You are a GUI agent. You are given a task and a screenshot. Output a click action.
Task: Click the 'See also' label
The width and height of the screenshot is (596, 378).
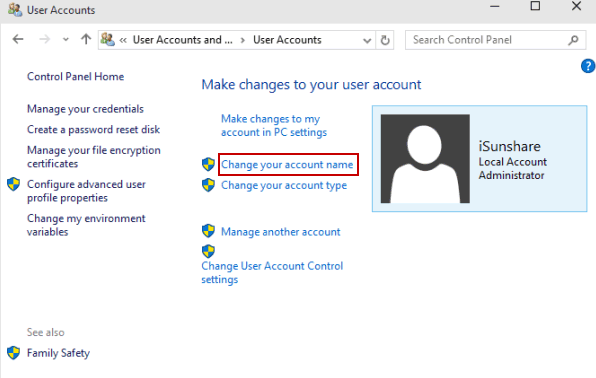pos(46,332)
